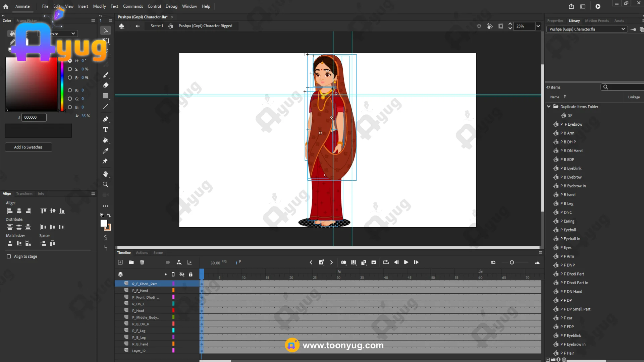Collapse the Duplicate Items Folder
This screenshot has width=644, height=362.
549,107
